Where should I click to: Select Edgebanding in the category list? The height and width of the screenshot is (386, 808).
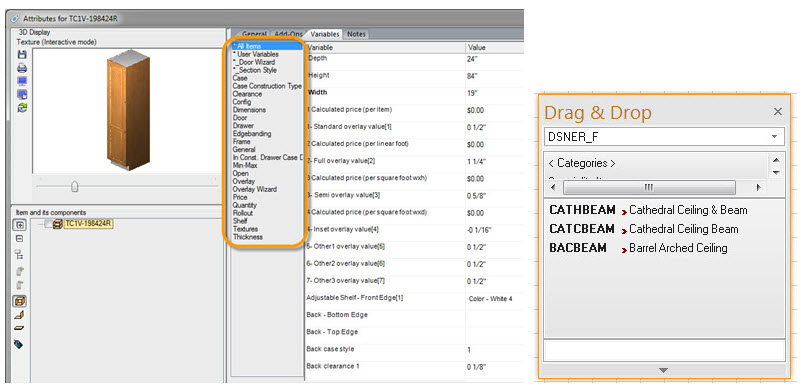(251, 133)
